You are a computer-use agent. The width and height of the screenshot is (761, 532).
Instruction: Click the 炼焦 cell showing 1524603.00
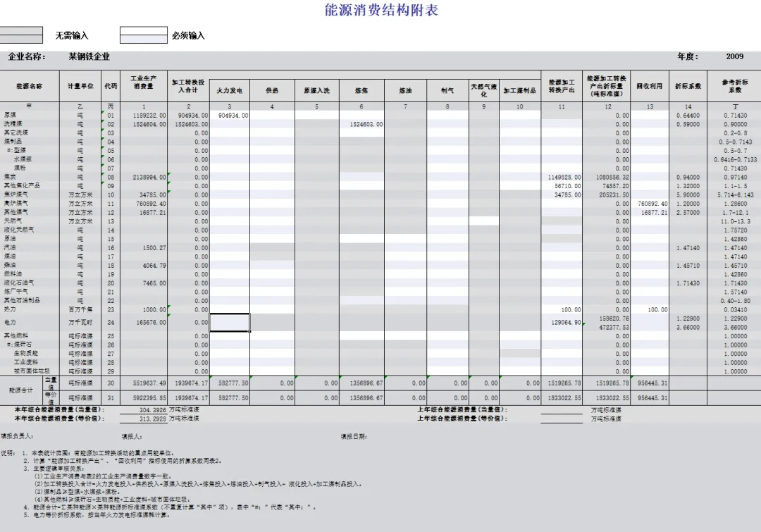(x=361, y=124)
